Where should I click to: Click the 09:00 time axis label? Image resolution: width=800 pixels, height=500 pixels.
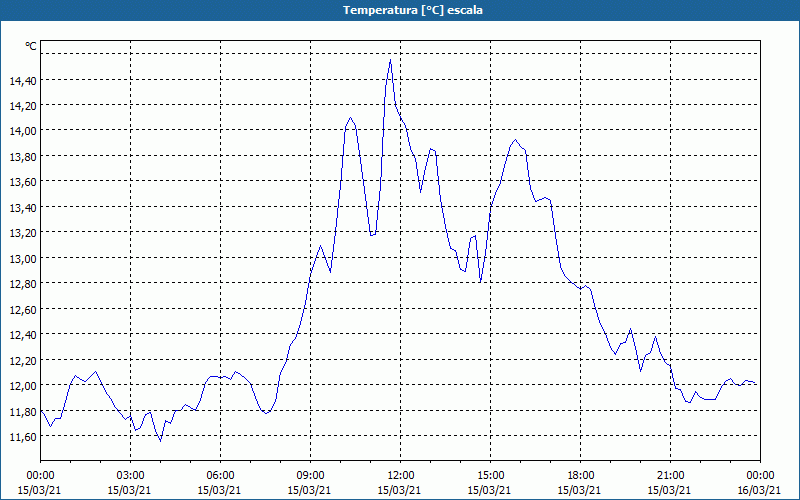[310, 476]
